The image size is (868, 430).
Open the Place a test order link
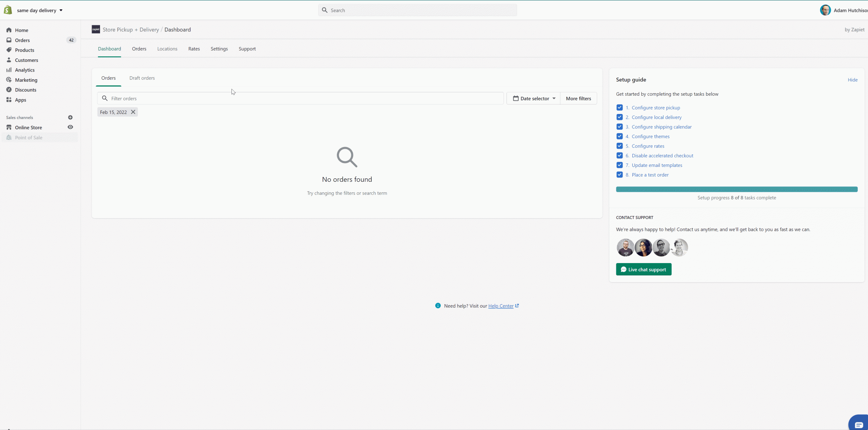point(650,175)
